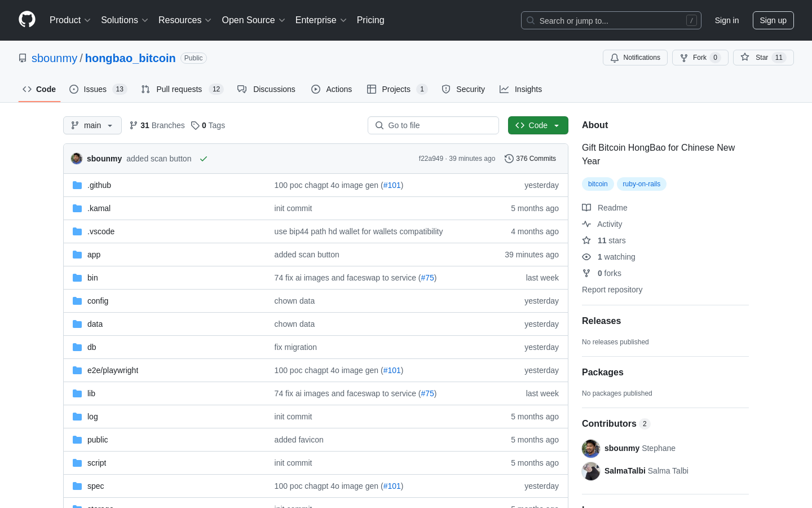Open sbounmy avatar in latest commit

(77, 159)
